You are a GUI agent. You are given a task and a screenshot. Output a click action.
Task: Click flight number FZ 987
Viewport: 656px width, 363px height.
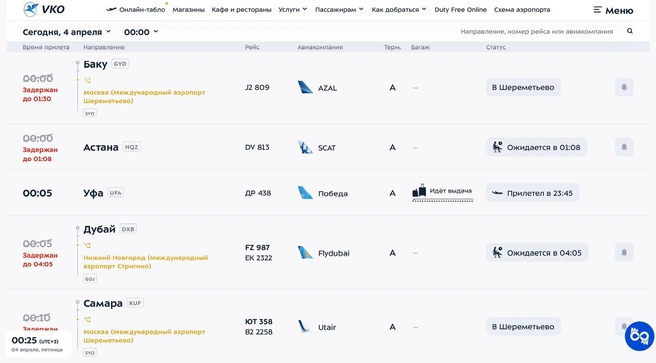(x=257, y=248)
